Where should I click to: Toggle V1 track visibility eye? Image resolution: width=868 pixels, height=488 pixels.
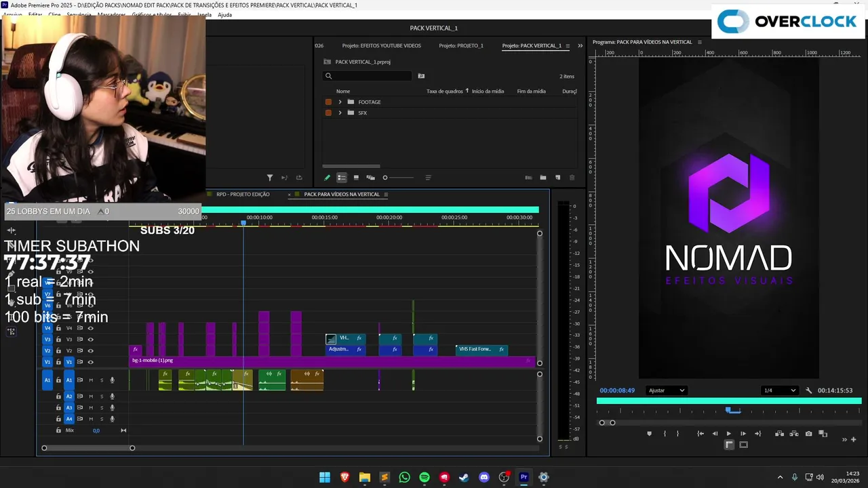click(x=90, y=362)
